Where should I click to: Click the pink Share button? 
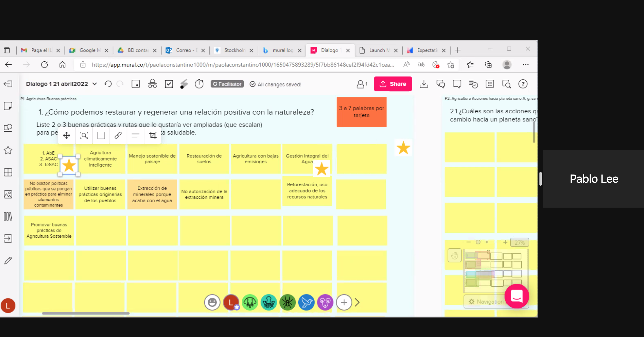click(x=393, y=84)
